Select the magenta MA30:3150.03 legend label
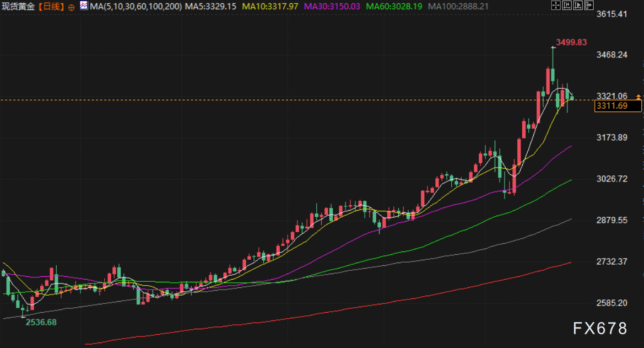This screenshot has width=644, height=348. point(333,7)
